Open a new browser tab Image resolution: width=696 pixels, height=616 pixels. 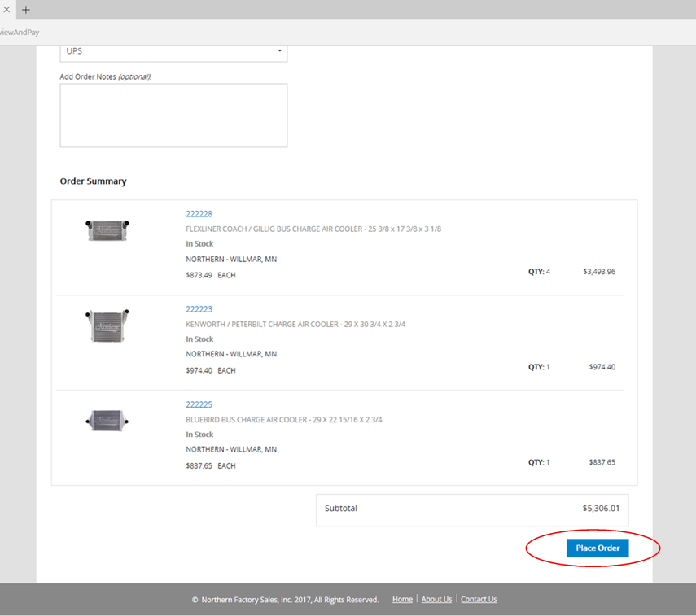[26, 10]
